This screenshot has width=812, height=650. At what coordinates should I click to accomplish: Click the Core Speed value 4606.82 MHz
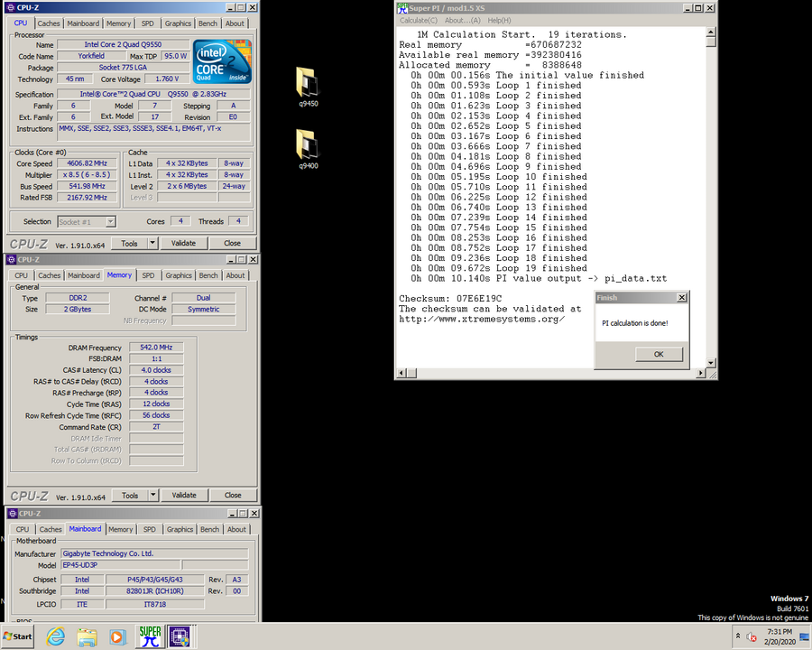coord(87,163)
